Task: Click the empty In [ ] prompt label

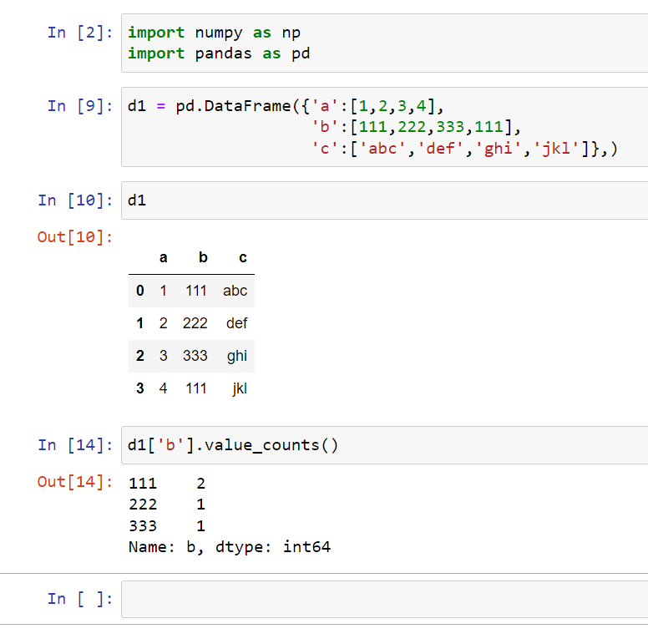Action: 80,599
